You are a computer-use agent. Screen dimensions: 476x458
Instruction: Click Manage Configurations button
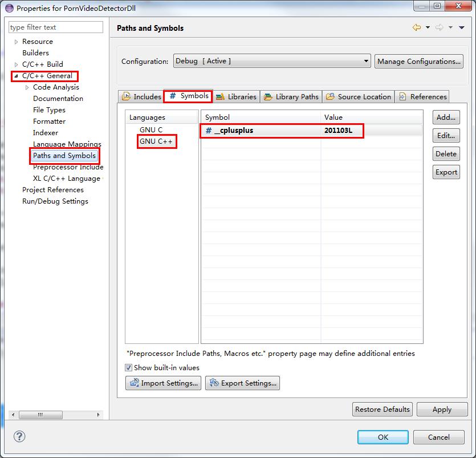point(419,62)
